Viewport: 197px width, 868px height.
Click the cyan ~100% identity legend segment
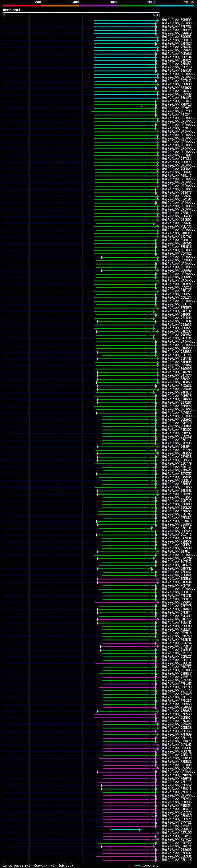pos(175,6)
